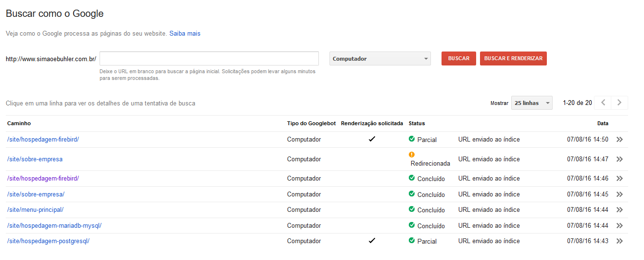This screenshot has width=644, height=260.
Task: Click the double-chevron on the /site/menu-principal/ row
Action: tap(619, 210)
